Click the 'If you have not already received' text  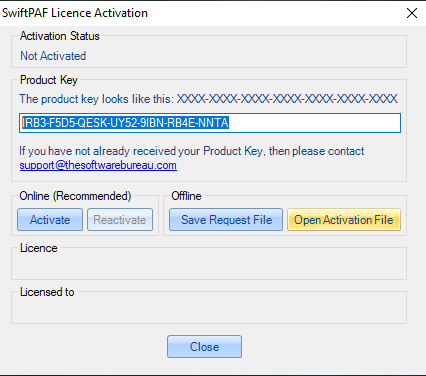coord(192,151)
